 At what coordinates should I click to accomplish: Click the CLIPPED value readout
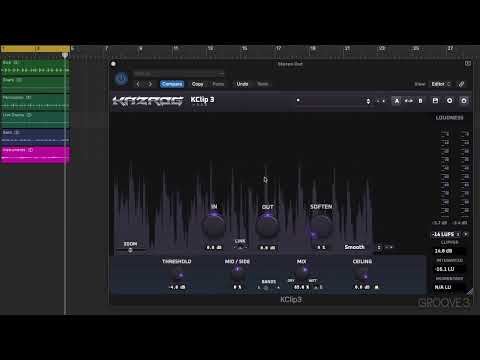(449, 251)
